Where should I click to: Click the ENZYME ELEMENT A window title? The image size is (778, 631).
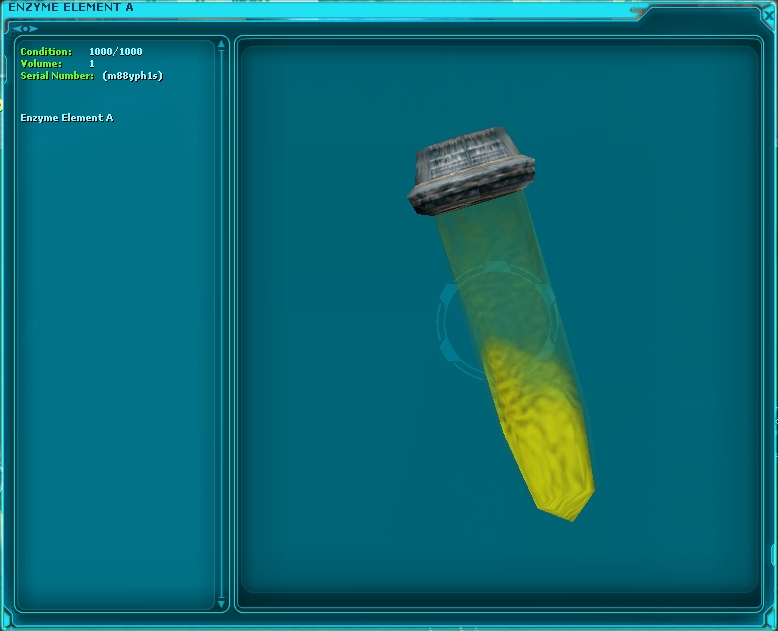[71, 7]
